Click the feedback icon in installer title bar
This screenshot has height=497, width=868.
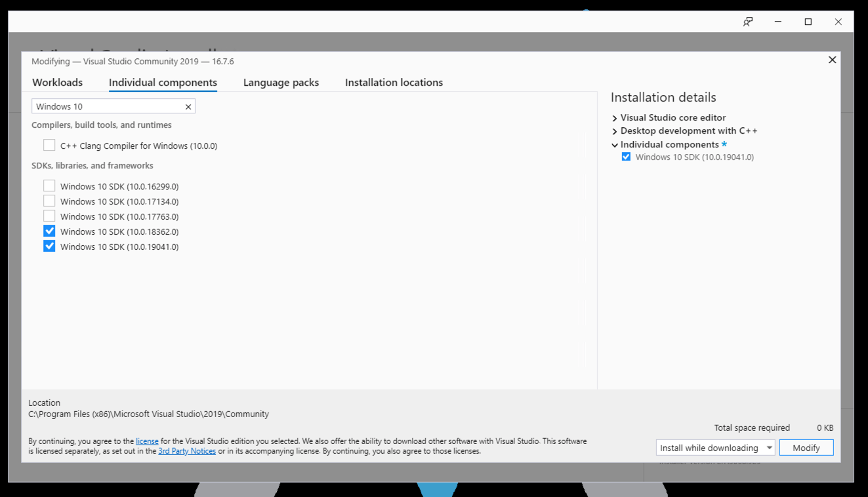pyautogui.click(x=748, y=22)
